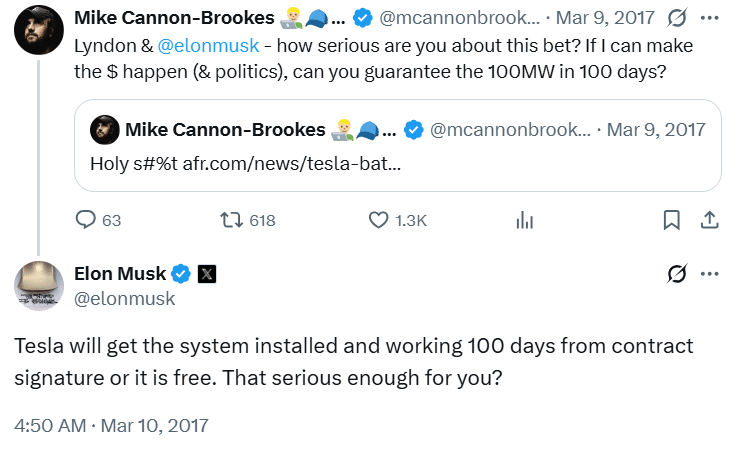Open Mike Cannon-Brookes' profile picture
Screen dimensions: 740x454
[40, 37]
